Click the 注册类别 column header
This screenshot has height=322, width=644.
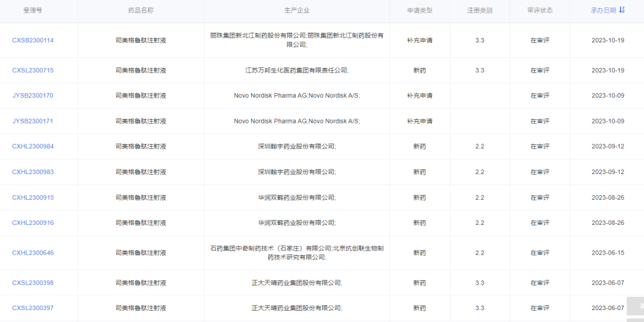479,10
